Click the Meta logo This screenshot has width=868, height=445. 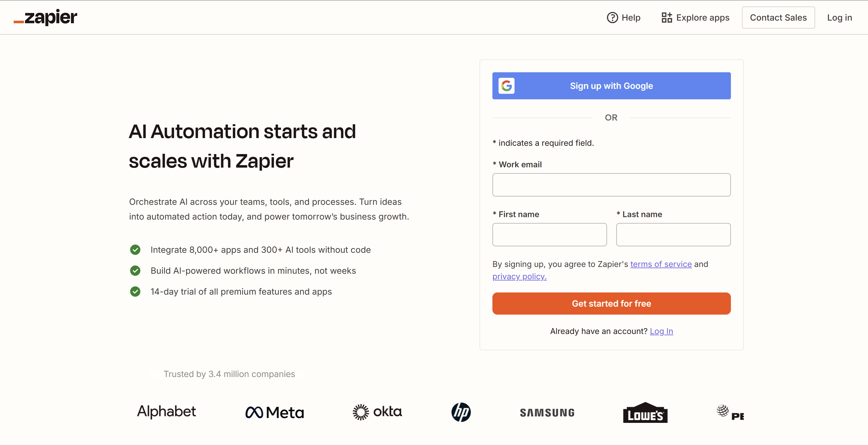tap(274, 412)
